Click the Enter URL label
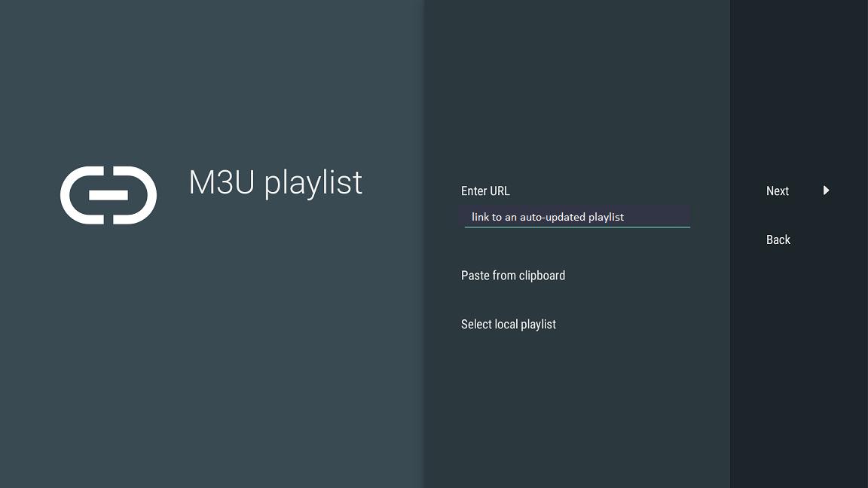This screenshot has width=868, height=488. [485, 191]
